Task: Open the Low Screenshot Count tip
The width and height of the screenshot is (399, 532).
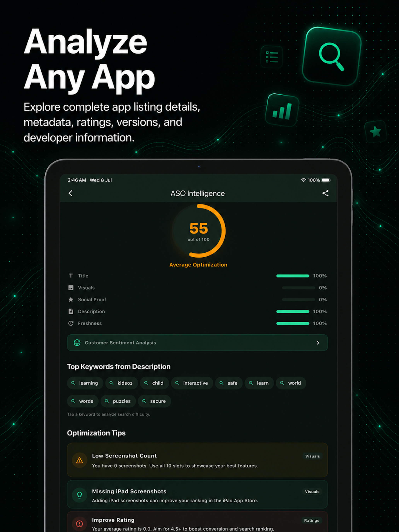Action: pyautogui.click(x=197, y=460)
